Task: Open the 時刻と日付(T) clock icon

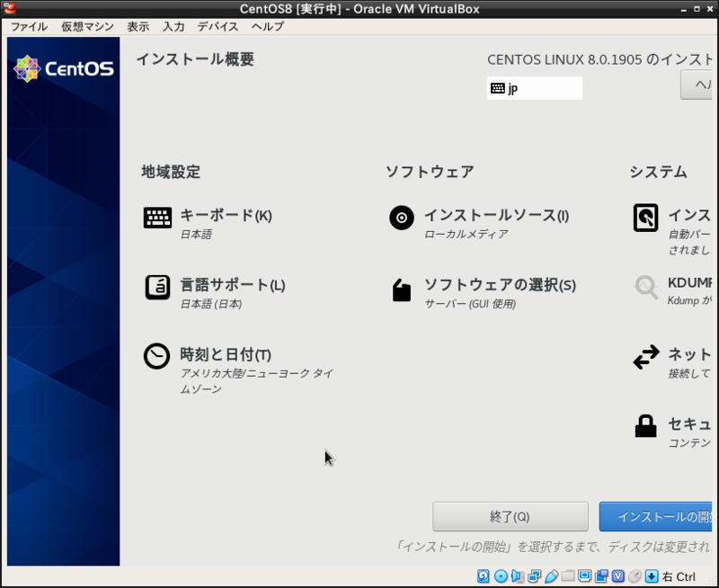Action: pyautogui.click(x=156, y=356)
